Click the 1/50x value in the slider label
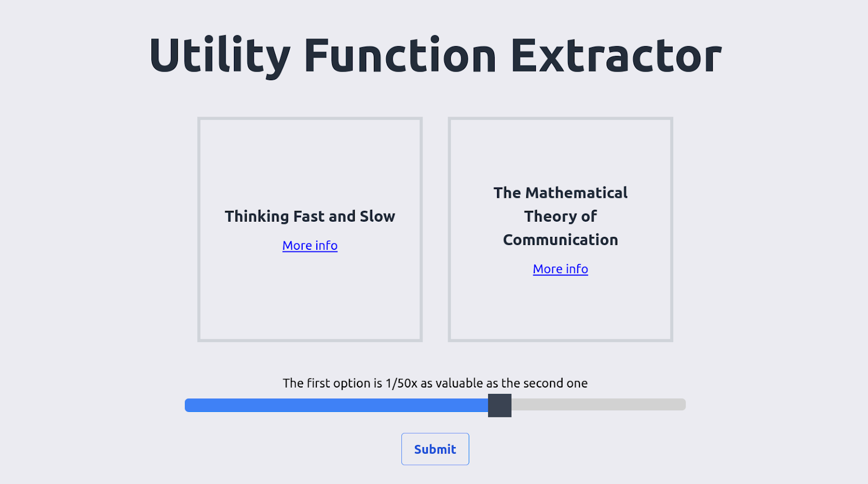This screenshot has height=484, width=868. tap(401, 383)
